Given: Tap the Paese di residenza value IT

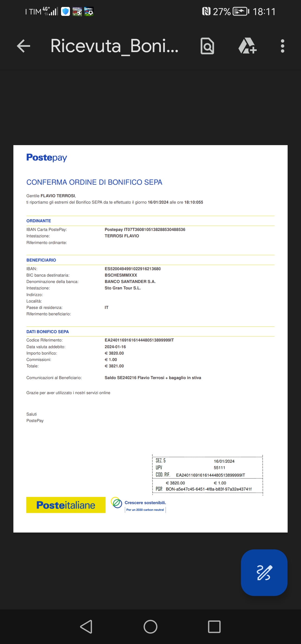Looking at the screenshot, I should [x=106, y=308].
